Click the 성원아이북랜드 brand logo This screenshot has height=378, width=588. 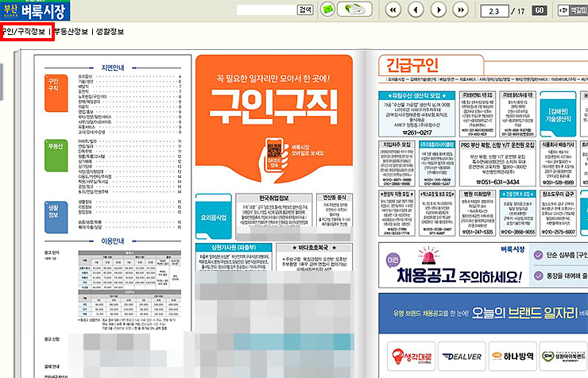coord(563,357)
